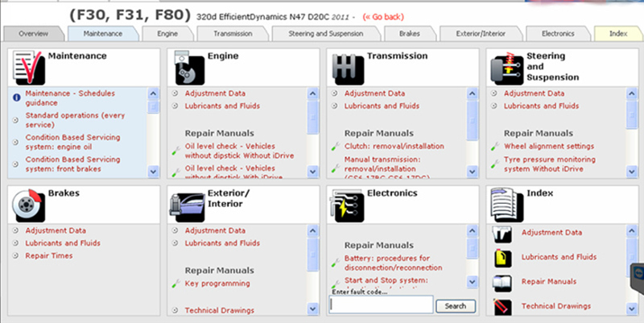Click the Maintenance checklist icon

(x=29, y=68)
